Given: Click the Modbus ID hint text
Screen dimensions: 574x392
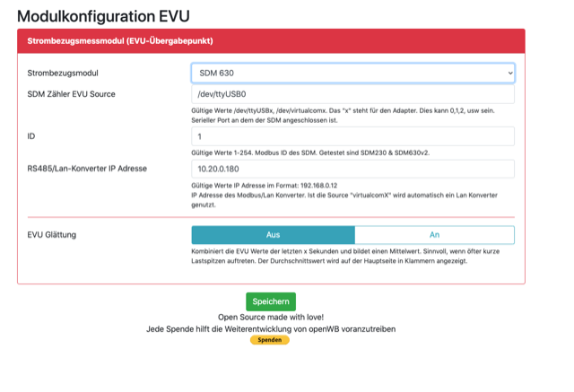Looking at the screenshot, I should click(310, 152).
